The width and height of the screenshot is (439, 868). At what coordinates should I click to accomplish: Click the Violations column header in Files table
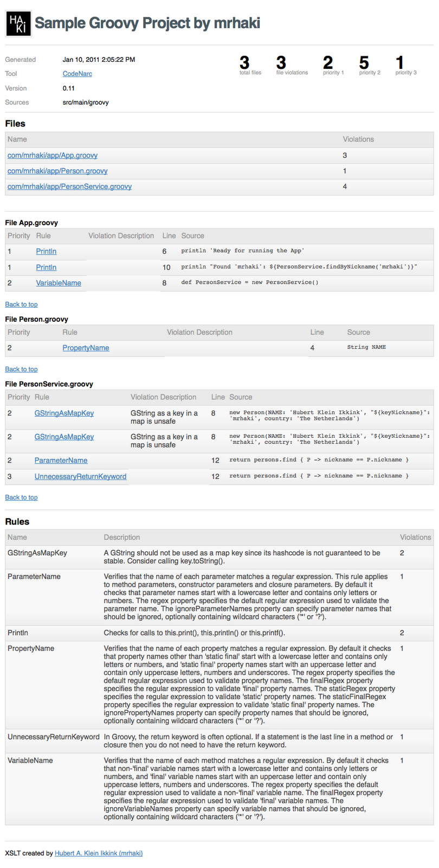click(x=358, y=139)
